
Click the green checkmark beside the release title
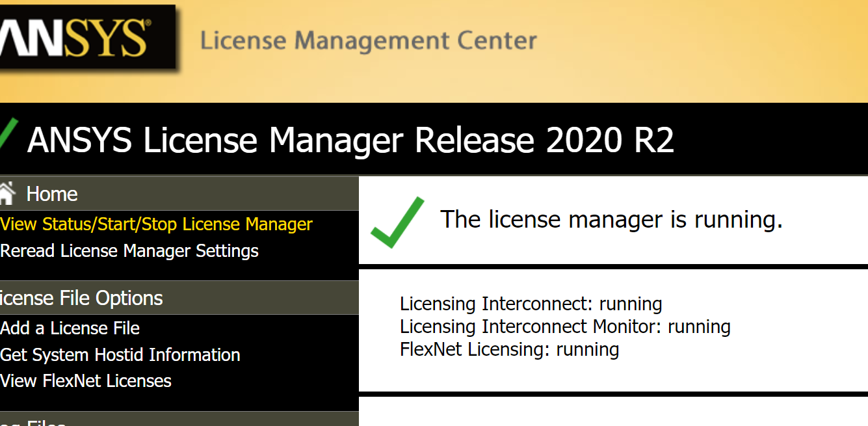(8, 135)
